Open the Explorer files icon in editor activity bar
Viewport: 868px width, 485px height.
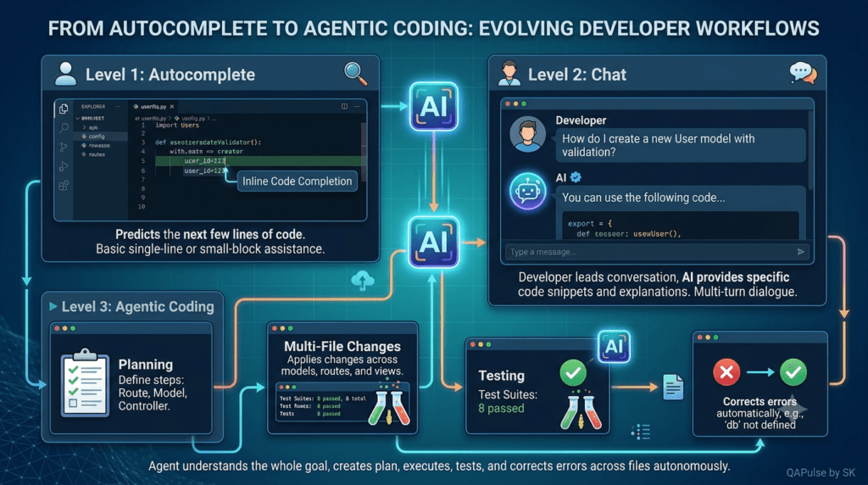[64, 109]
